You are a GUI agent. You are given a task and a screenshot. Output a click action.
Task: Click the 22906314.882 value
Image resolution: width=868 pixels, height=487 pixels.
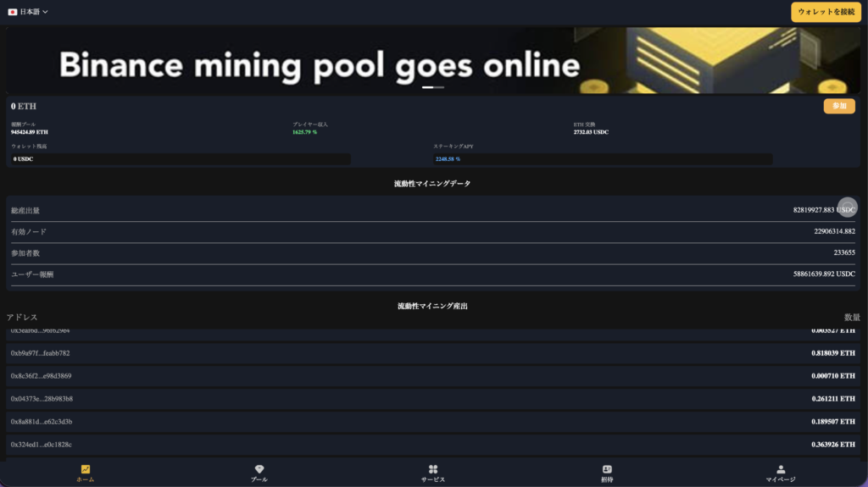[x=834, y=231]
